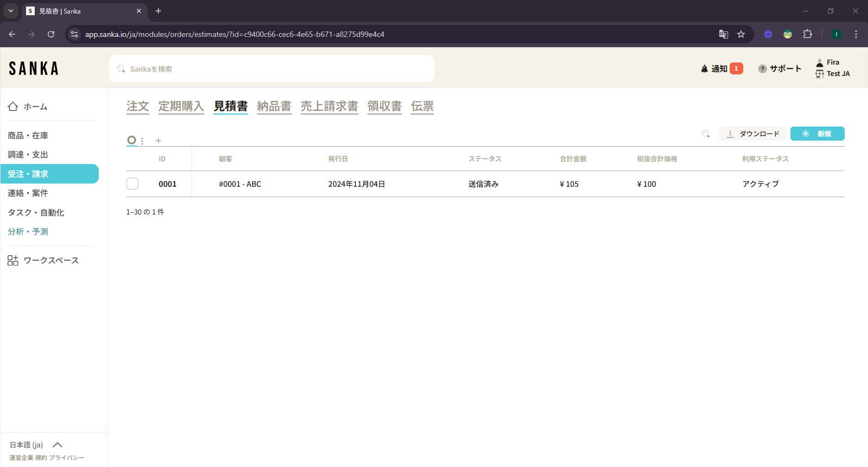This screenshot has height=467, width=868.
Task: Open 商品・在庫 in the sidebar
Action: point(28,136)
